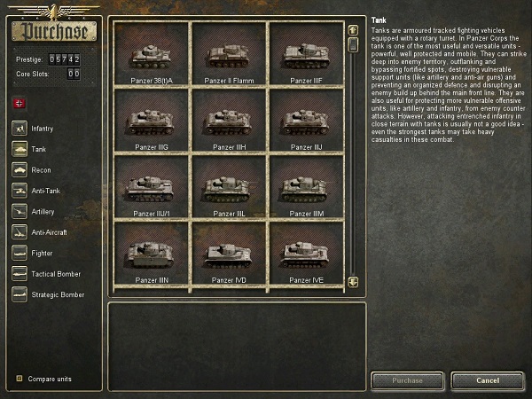Switch to the Fighter aircraft icon
The image size is (532, 399).
(x=20, y=253)
